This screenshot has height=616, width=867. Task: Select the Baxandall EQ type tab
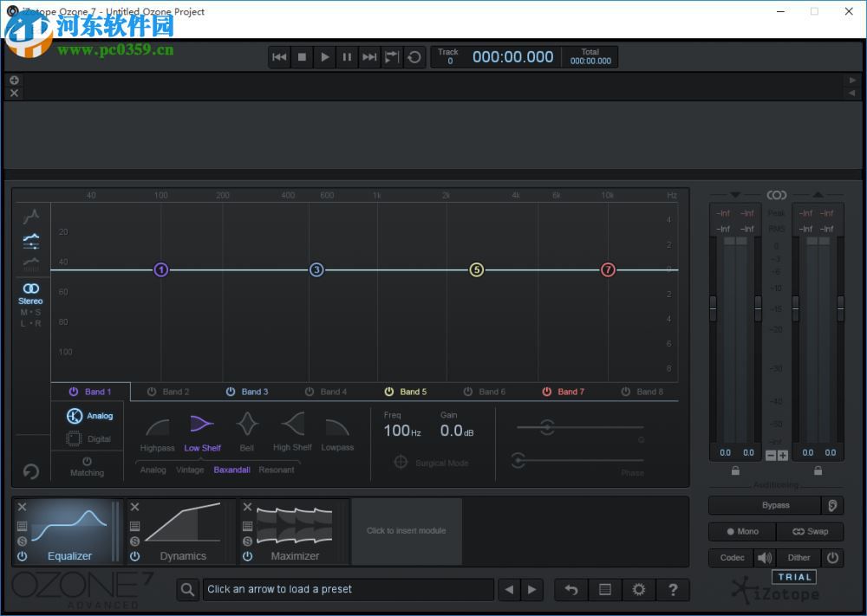click(x=231, y=469)
